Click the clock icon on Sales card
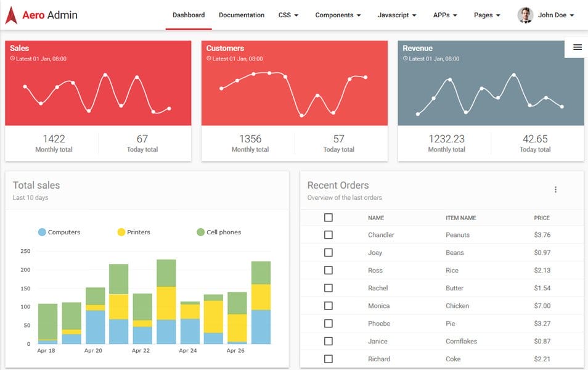Viewport: 588px width, 370px height. (x=12, y=59)
